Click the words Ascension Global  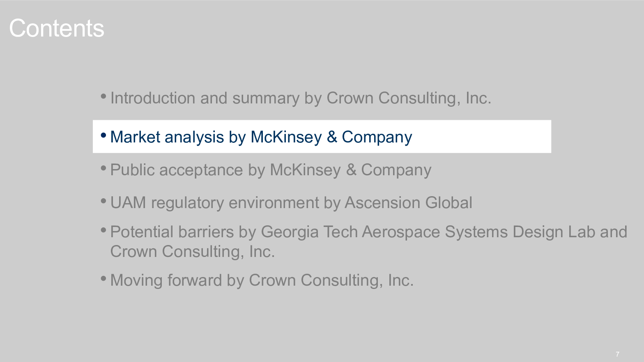(408, 203)
